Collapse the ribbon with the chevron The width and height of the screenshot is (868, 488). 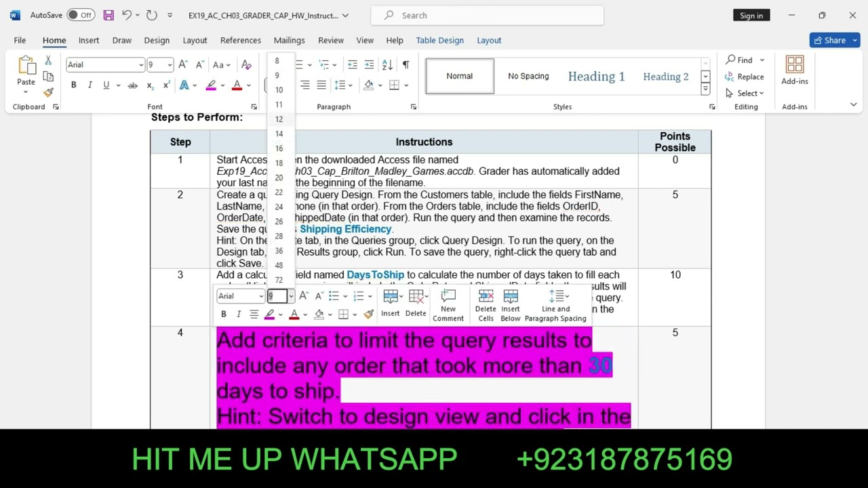pos(853,104)
